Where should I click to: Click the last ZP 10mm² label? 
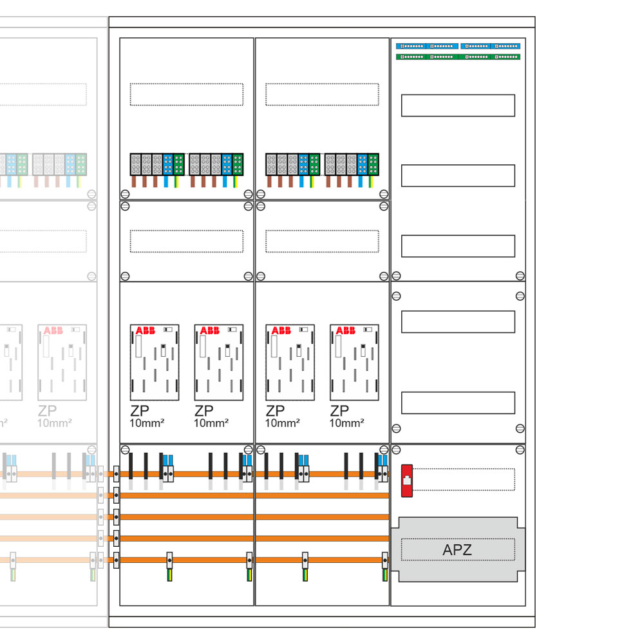click(346, 416)
